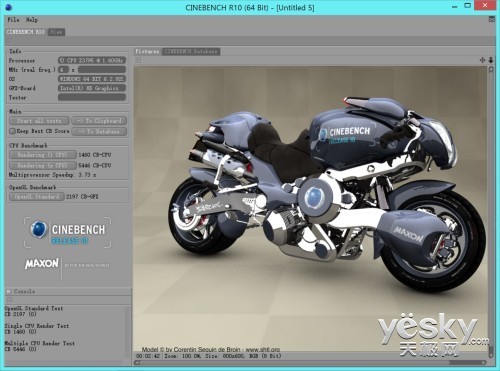
Task: Click the grip icon under CINEBENCH R10 tab
Action: 9,40
